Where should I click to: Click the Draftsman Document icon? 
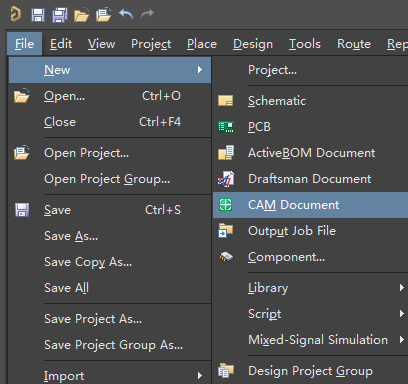(x=226, y=179)
